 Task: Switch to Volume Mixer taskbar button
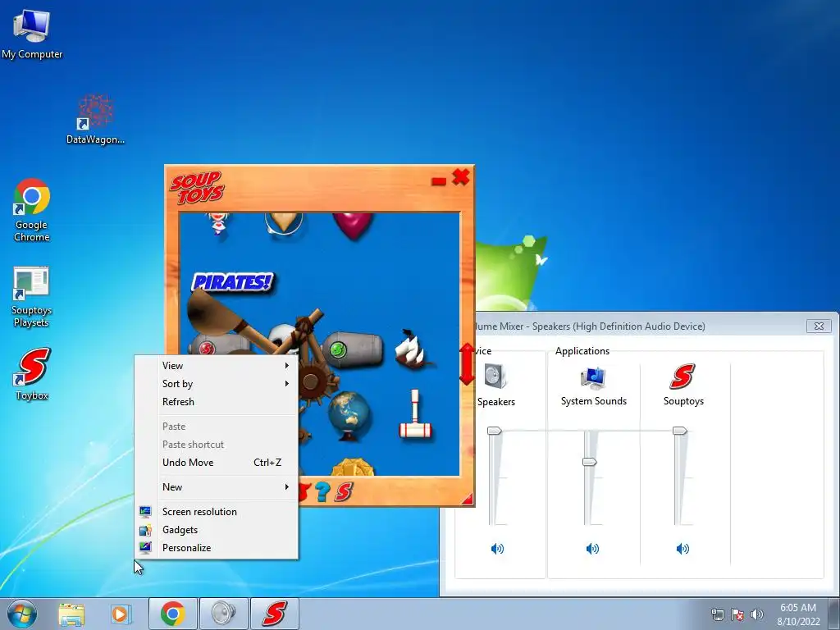[x=223, y=614]
